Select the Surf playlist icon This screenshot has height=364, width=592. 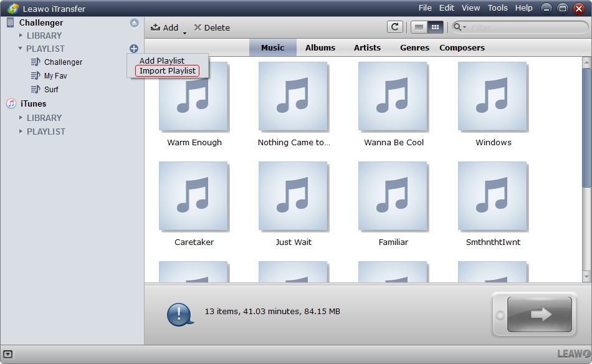[36, 89]
